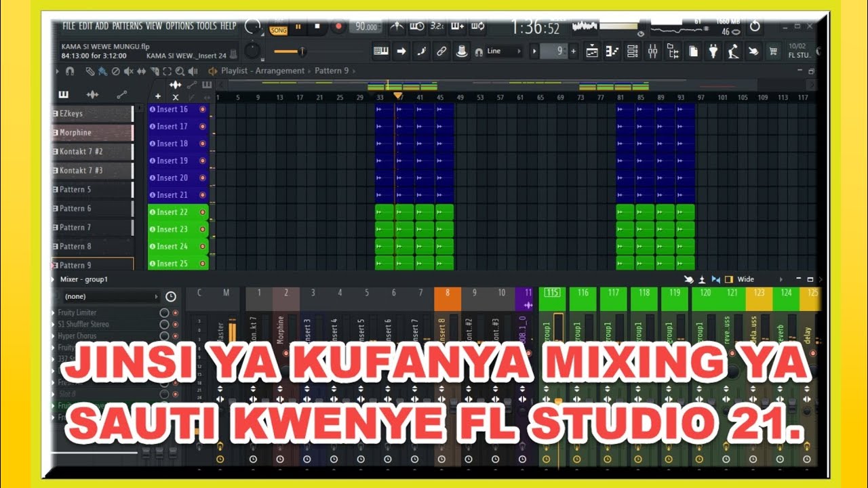
Task: Select the Morphine pattern
Action: (93, 133)
